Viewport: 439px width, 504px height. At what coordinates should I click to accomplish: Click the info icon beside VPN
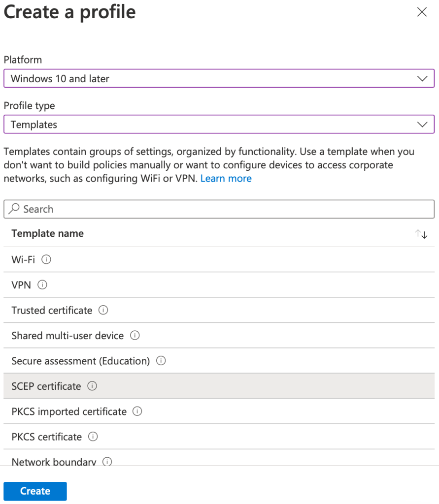click(x=42, y=285)
